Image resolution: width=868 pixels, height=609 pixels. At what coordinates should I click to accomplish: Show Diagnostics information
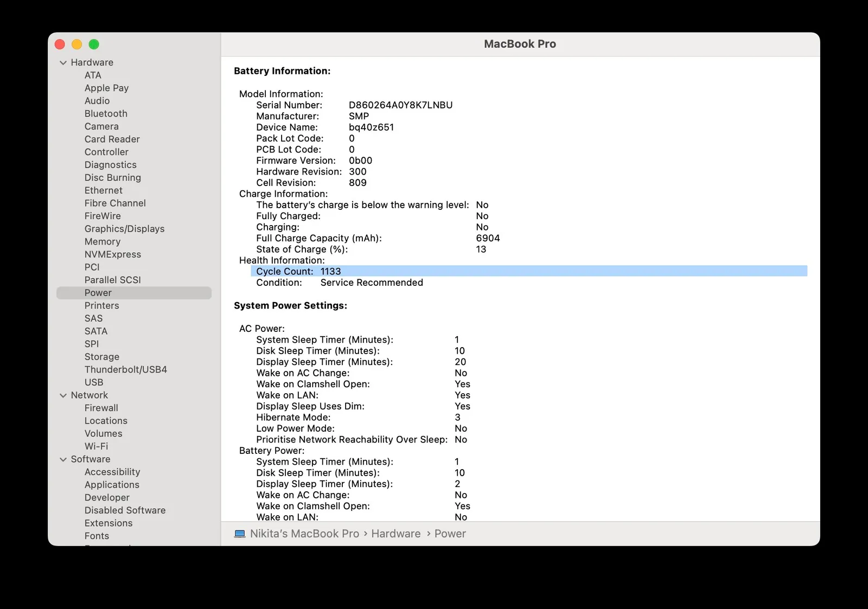click(111, 165)
